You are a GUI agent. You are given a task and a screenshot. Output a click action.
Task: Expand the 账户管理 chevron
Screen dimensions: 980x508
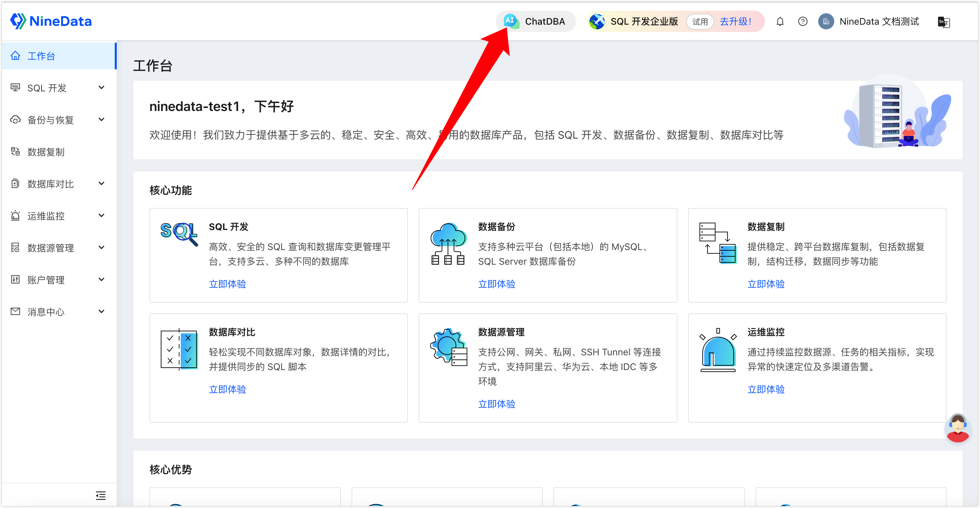tap(101, 279)
